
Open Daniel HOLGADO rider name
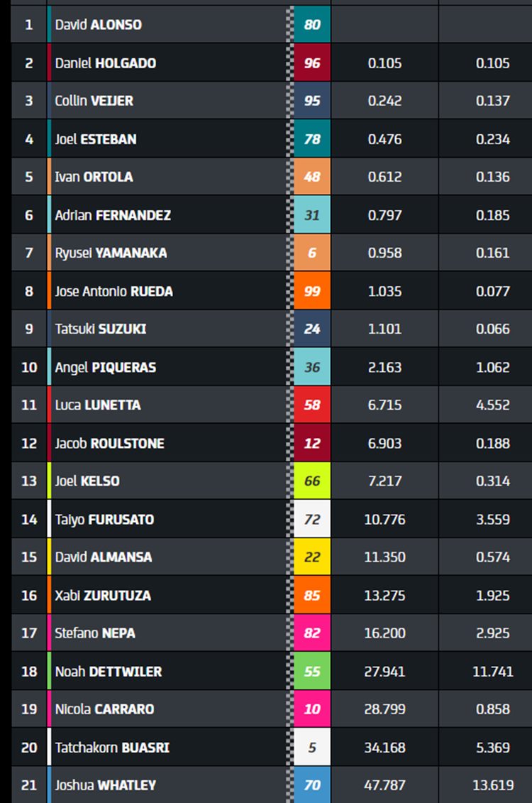(x=106, y=63)
